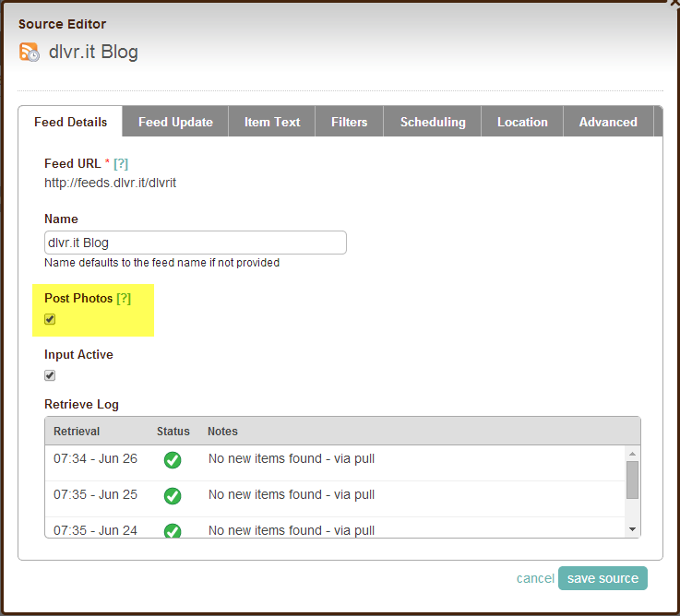The image size is (680, 616).
Task: Click the green check status for 07:35 - Jun 24
Action: tap(173, 530)
